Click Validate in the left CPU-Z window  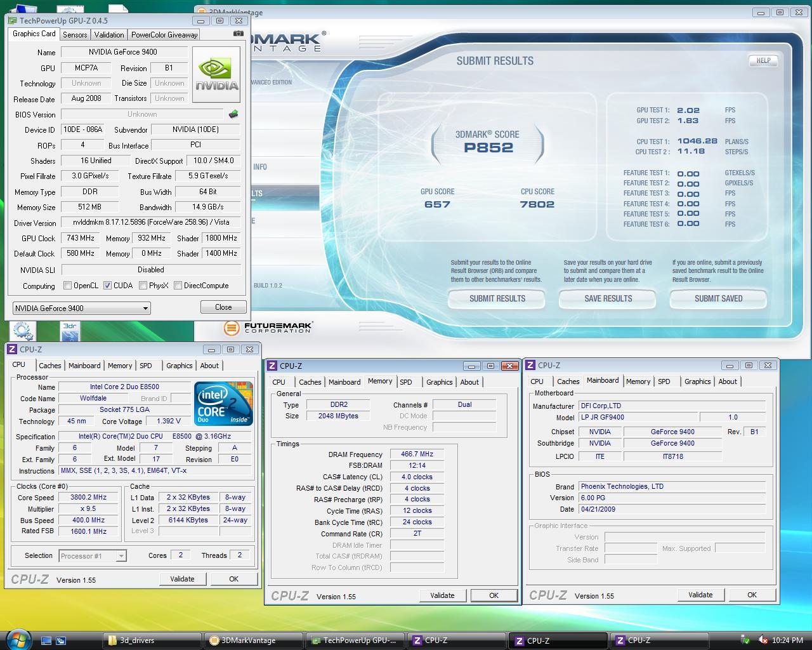click(x=182, y=579)
